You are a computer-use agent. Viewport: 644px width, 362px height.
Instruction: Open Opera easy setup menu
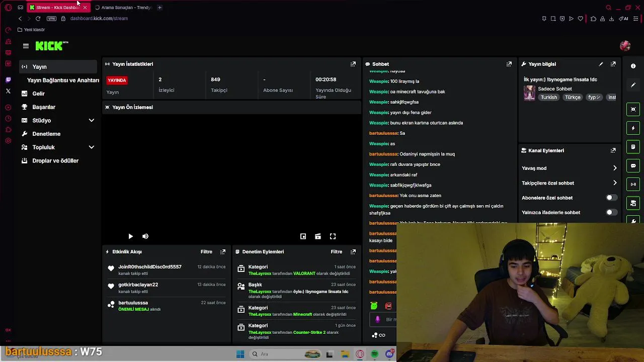tap(635, 19)
